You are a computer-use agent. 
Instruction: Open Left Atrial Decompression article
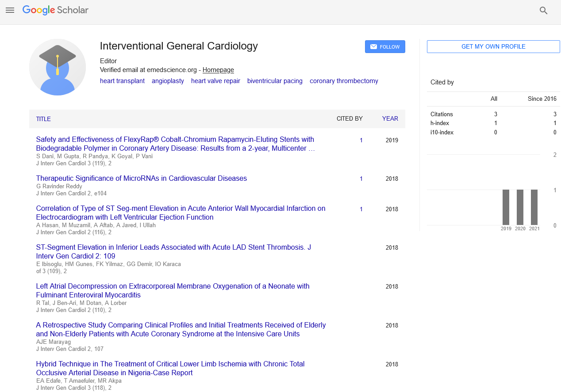coord(173,290)
